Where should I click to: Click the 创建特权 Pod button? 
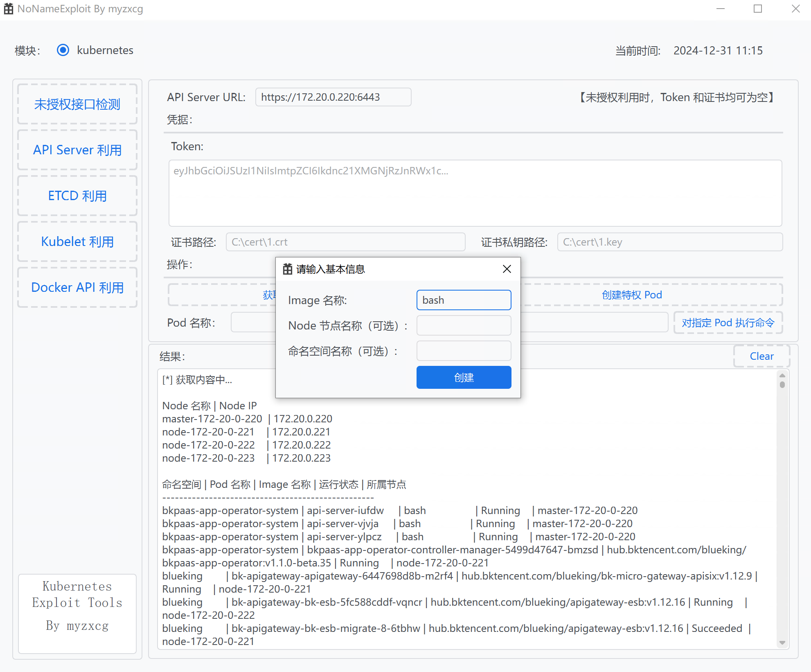point(632,295)
